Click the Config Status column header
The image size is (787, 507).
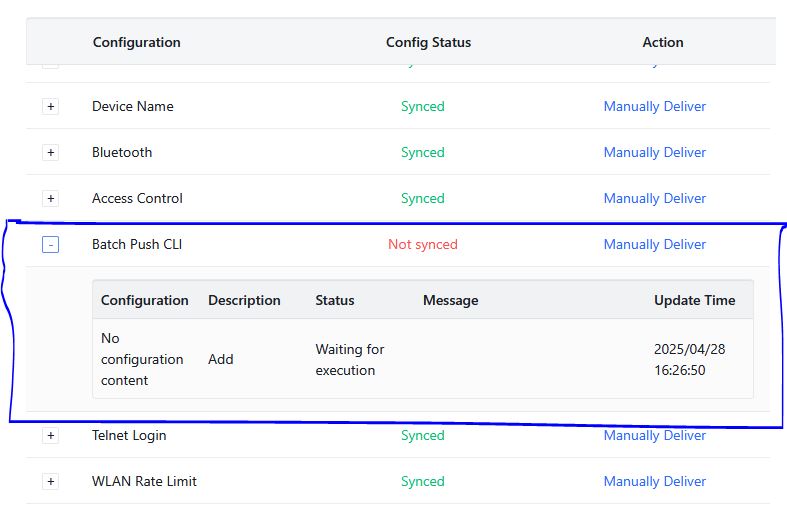point(428,43)
